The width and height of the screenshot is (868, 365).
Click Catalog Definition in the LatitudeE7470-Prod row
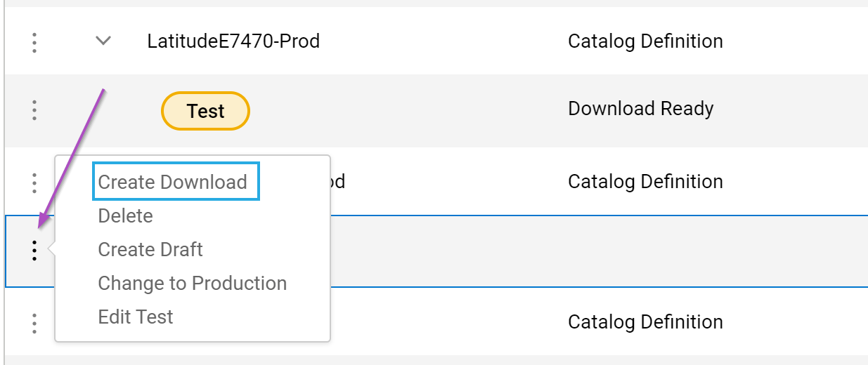[x=645, y=41]
